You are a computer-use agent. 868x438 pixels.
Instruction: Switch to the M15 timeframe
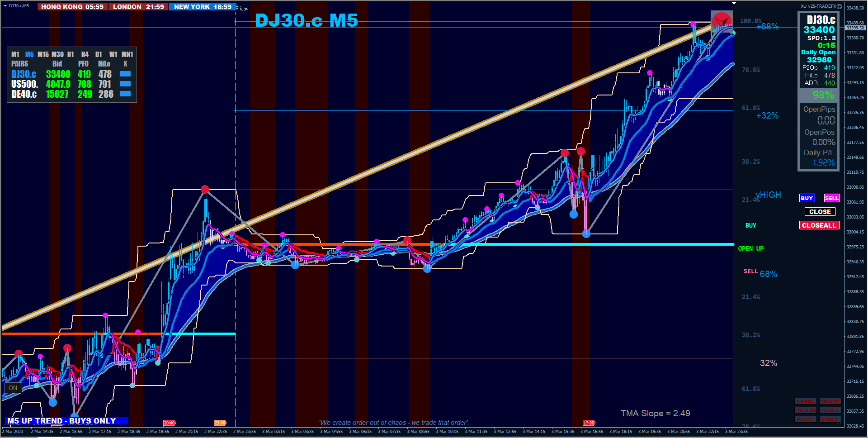(43, 54)
